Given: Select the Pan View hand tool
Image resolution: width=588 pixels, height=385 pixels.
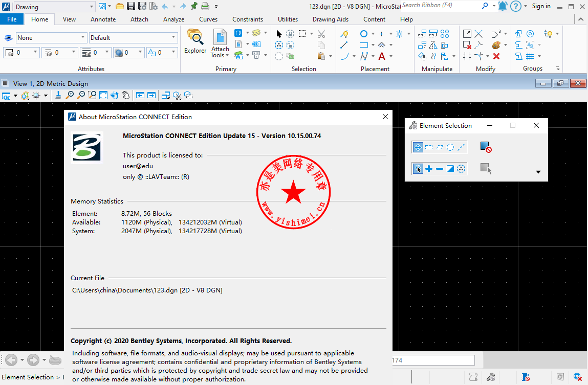Looking at the screenshot, I should pos(126,96).
